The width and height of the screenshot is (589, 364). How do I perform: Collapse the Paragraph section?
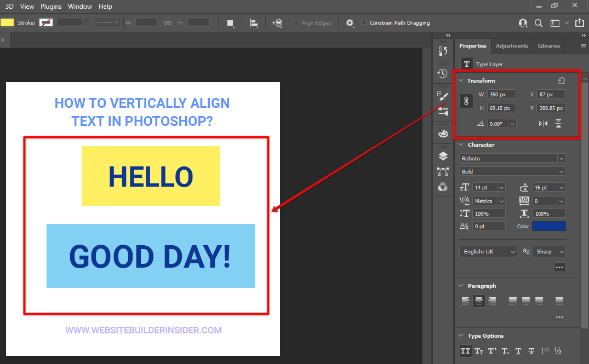460,286
